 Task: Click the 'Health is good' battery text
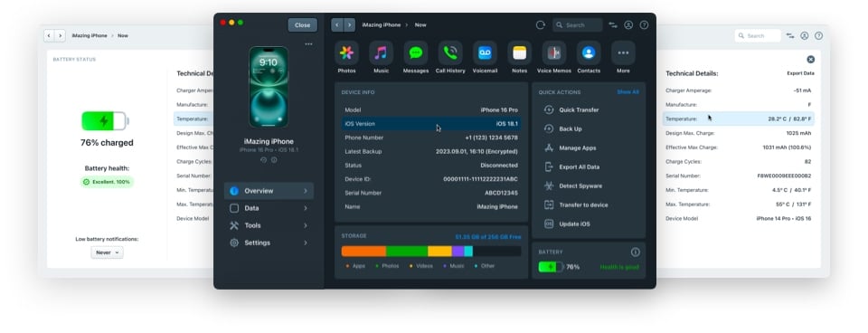coord(619,267)
